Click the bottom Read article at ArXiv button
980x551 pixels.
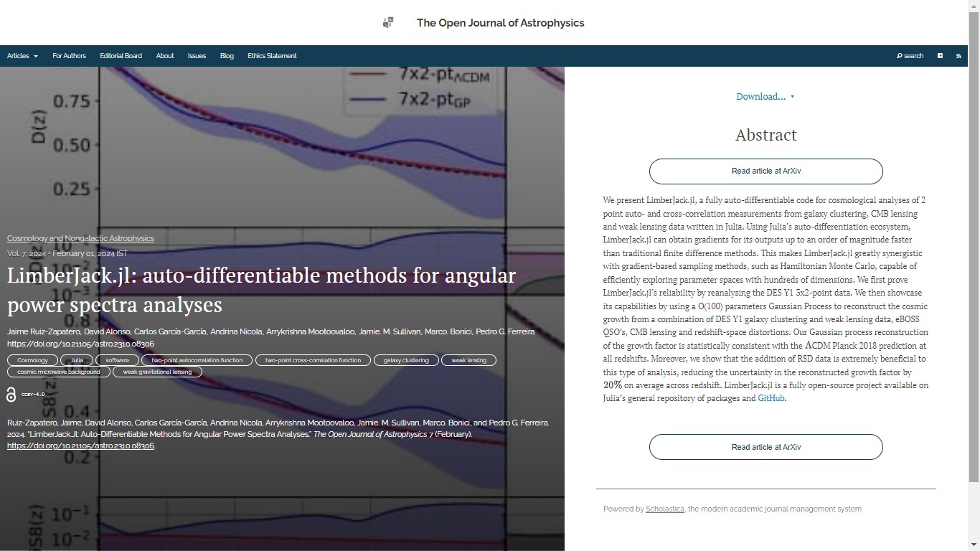point(765,447)
